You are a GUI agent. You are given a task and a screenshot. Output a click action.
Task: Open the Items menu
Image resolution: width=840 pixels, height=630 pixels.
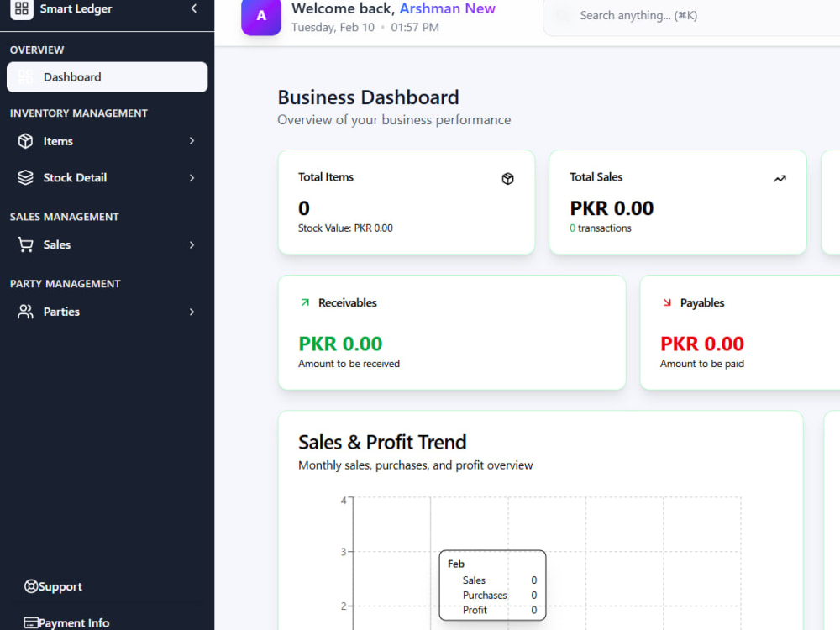108,141
